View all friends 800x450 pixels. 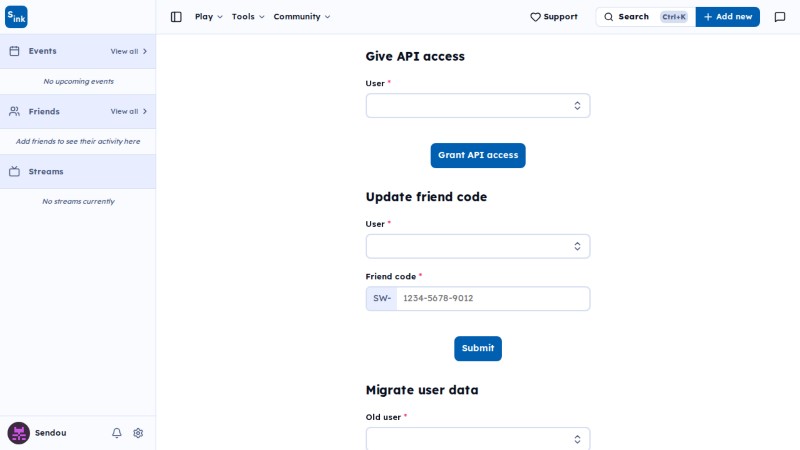tap(129, 111)
